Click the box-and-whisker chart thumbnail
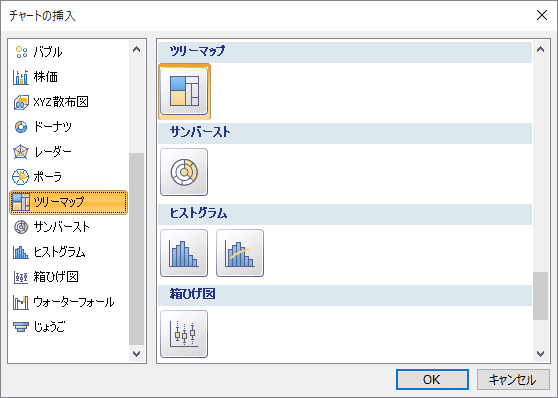 pyautogui.click(x=184, y=334)
